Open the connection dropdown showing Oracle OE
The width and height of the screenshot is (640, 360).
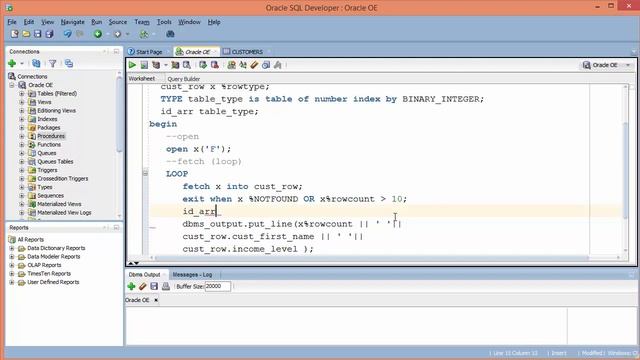tap(607, 65)
